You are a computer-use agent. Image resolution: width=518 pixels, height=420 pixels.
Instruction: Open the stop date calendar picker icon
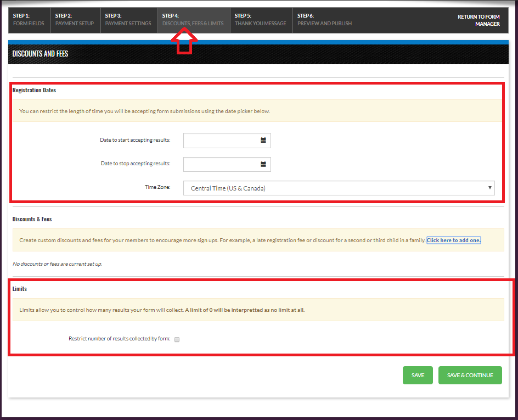click(263, 164)
